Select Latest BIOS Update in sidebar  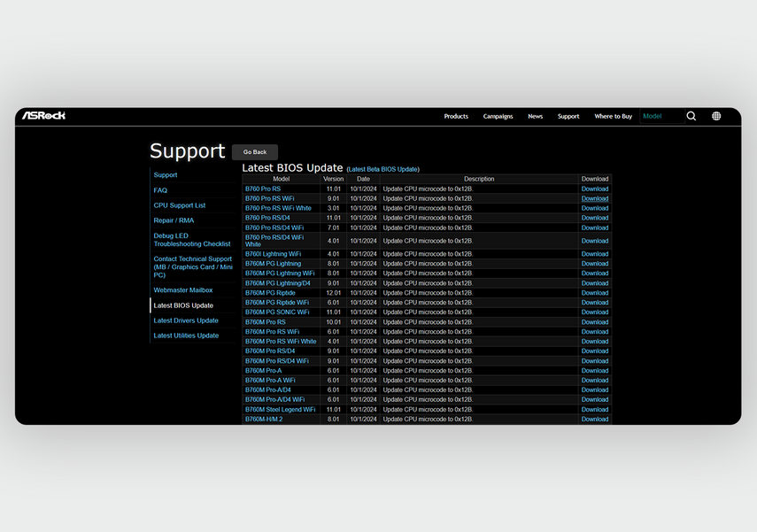pyautogui.click(x=183, y=305)
